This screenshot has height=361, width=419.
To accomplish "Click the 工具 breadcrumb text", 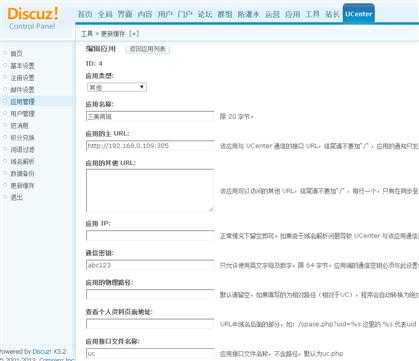I will tap(87, 34).
